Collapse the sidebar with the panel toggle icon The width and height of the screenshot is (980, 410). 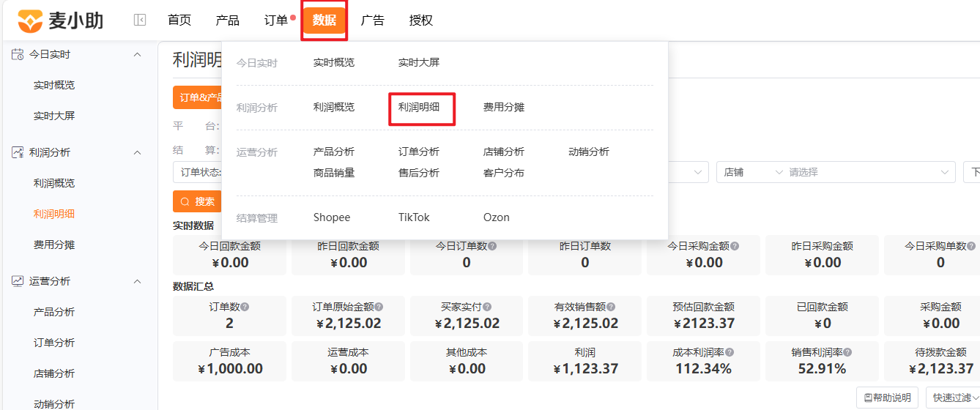point(140,20)
